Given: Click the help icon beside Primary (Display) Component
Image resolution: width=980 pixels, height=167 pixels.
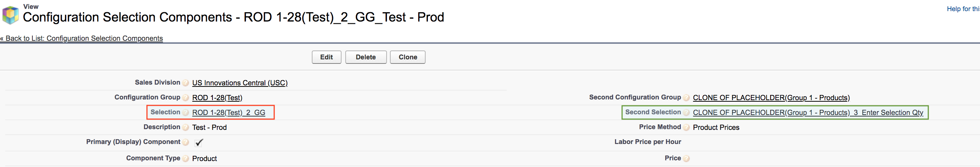Looking at the screenshot, I should [x=185, y=142].
